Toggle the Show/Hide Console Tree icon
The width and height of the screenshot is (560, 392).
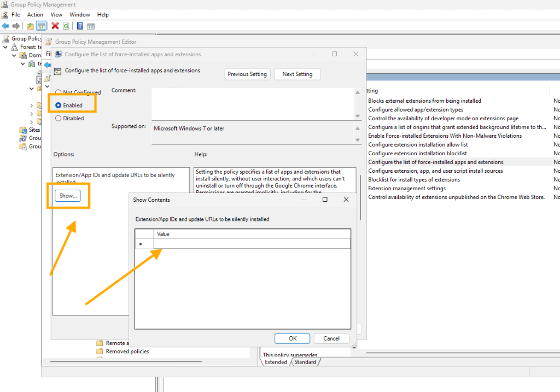click(41, 26)
